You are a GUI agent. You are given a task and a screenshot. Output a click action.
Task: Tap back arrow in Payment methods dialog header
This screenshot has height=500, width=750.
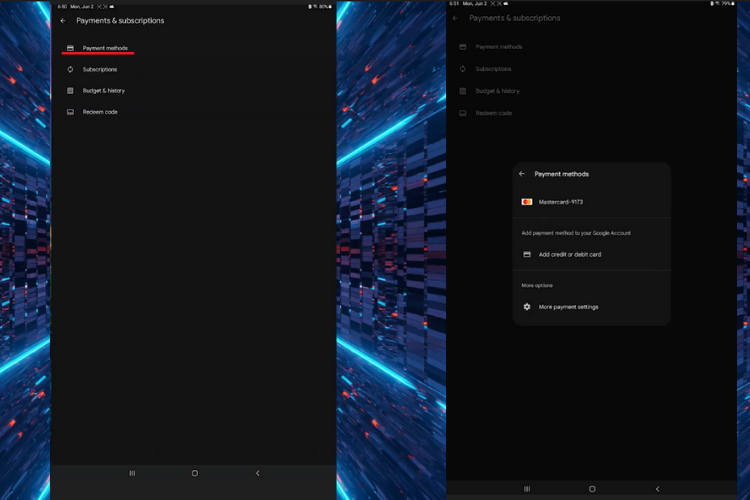[522, 174]
